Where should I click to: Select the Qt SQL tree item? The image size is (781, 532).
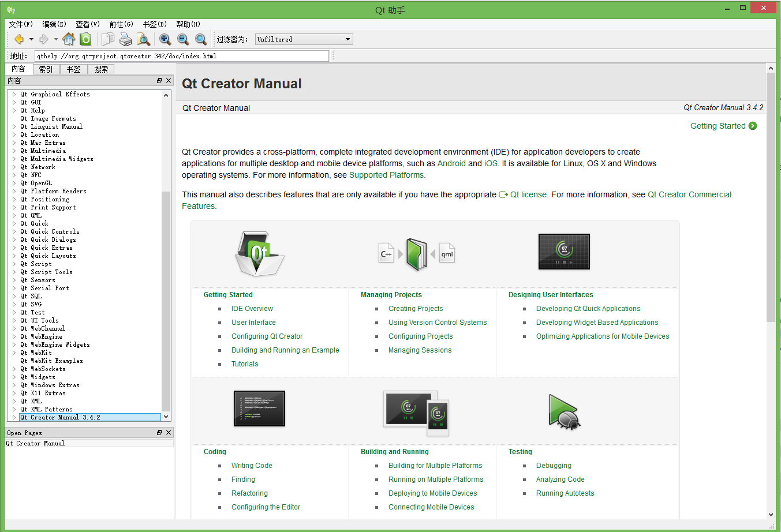pyautogui.click(x=31, y=296)
